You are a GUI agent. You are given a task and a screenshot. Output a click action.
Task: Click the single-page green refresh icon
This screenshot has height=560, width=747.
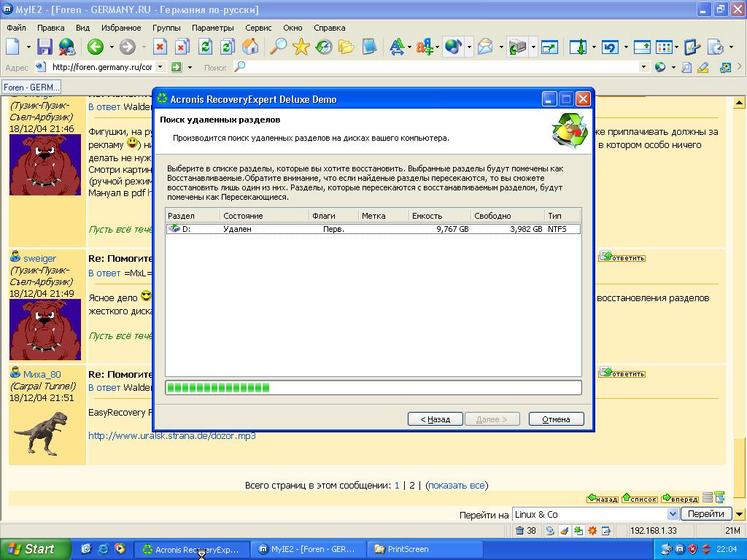205,47
